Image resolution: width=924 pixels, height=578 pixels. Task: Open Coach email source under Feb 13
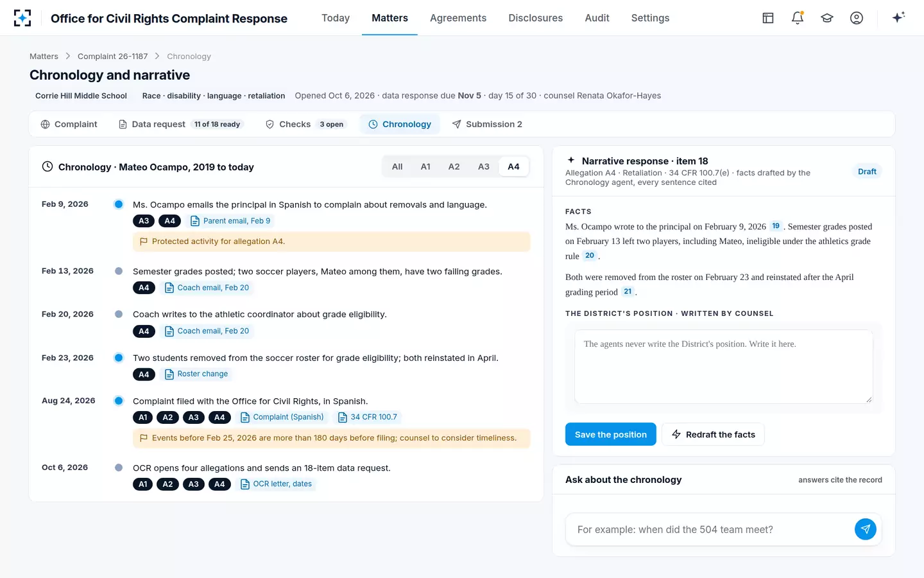pyautogui.click(x=207, y=288)
